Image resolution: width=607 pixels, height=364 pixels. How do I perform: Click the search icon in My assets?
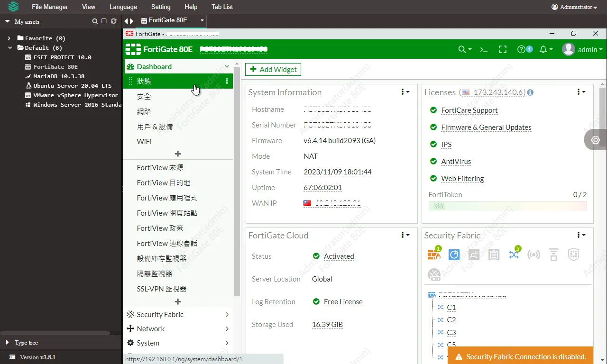click(95, 21)
